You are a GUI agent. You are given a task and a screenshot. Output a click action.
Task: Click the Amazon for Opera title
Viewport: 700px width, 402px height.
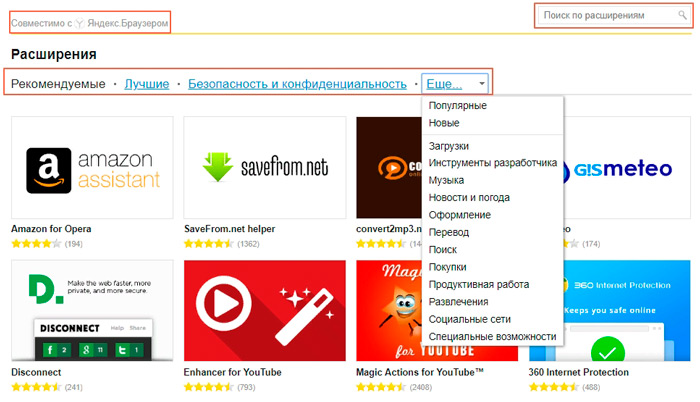point(51,229)
